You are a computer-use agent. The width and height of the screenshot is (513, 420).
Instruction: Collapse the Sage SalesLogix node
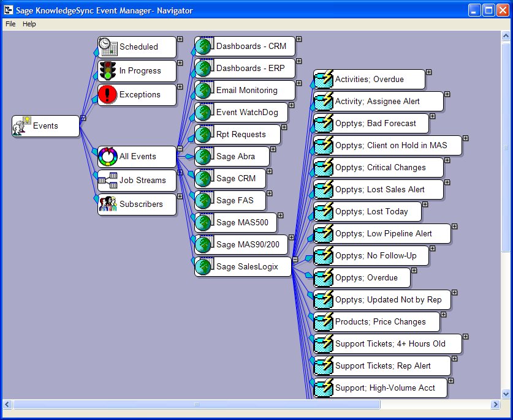coord(295,259)
